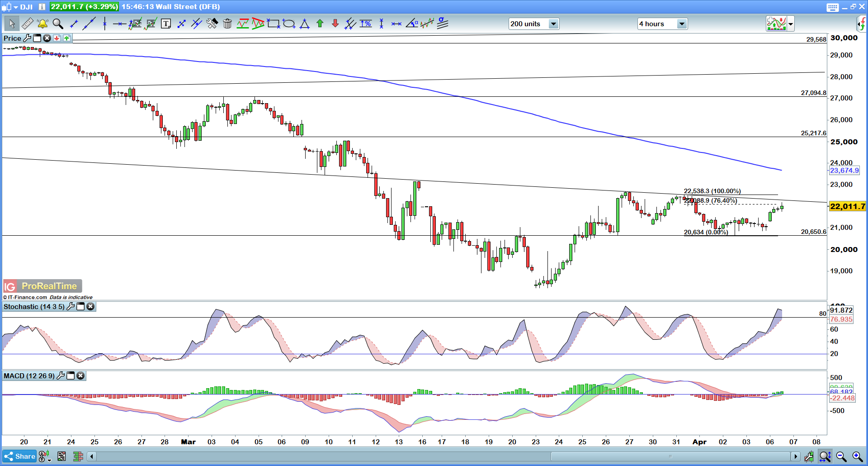Zoom in with plus magnifier
This screenshot has height=466, width=868.
(857, 456)
